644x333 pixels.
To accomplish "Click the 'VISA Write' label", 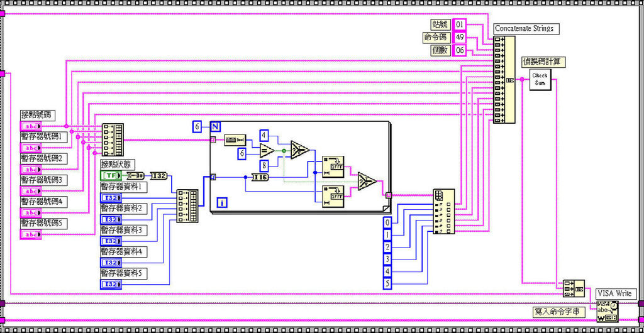I will pyautogui.click(x=617, y=293).
